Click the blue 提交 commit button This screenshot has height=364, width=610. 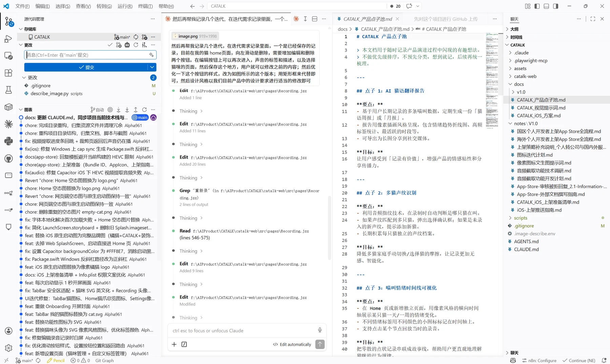86,67
